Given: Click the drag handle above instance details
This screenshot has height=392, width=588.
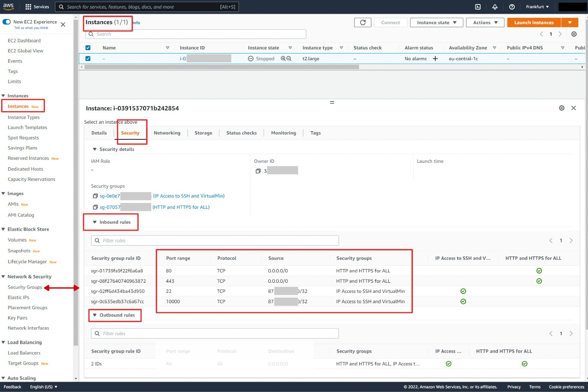Looking at the screenshot, I should pyautogui.click(x=332, y=102).
